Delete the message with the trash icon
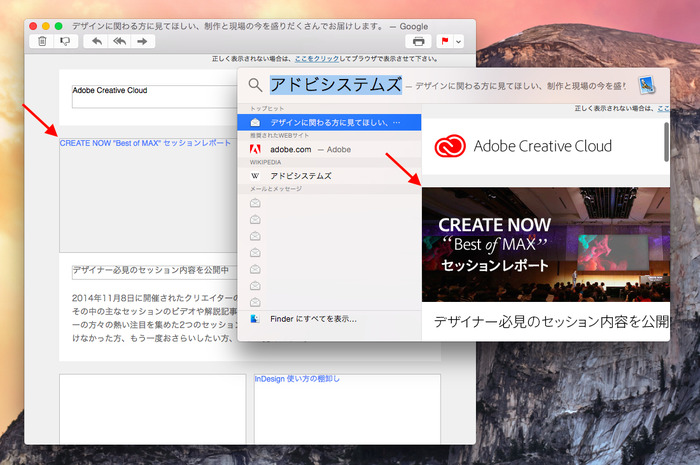The height and width of the screenshot is (465, 700). 42,42
